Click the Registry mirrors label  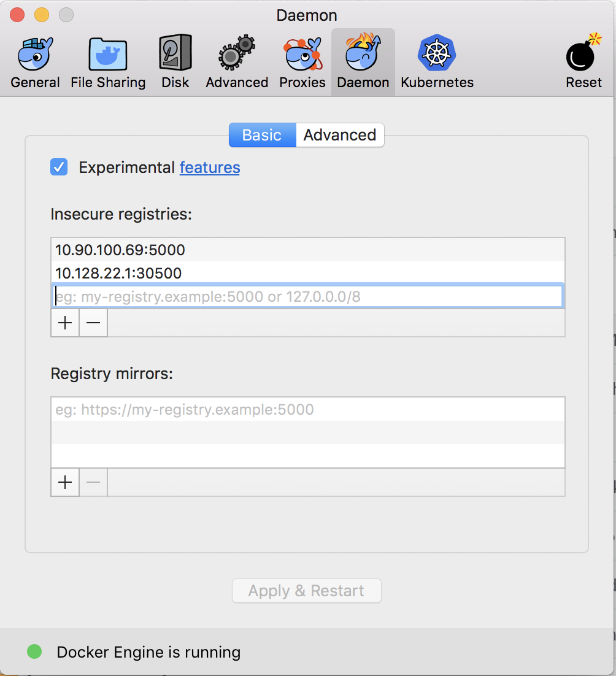point(112,374)
